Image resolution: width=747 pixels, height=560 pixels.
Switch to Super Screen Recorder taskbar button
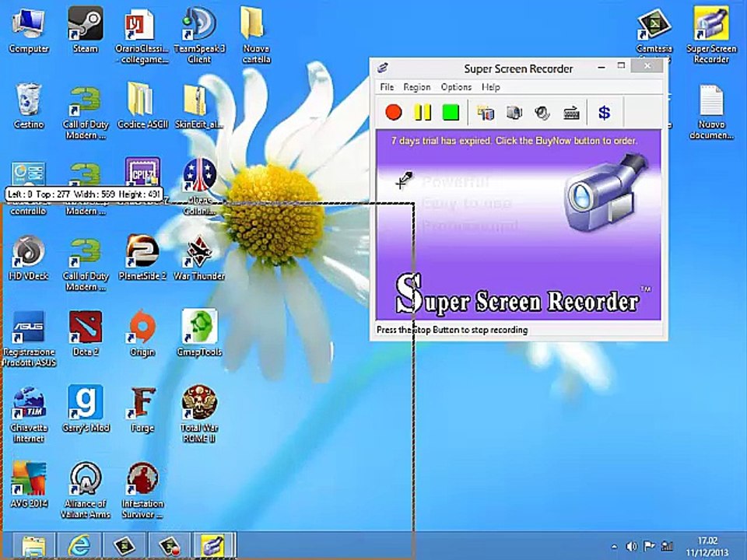pyautogui.click(x=213, y=546)
